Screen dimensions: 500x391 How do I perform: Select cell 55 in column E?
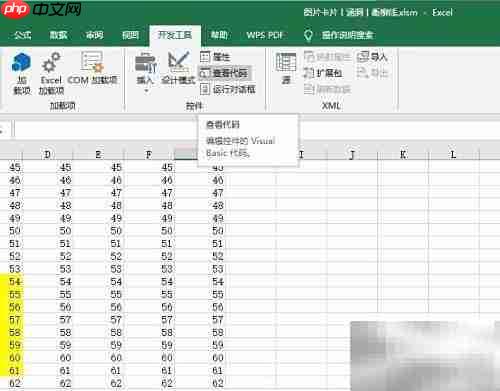(98, 294)
